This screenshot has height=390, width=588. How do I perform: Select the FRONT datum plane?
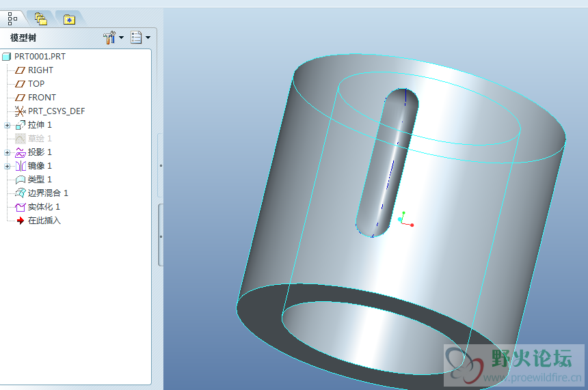coord(42,98)
